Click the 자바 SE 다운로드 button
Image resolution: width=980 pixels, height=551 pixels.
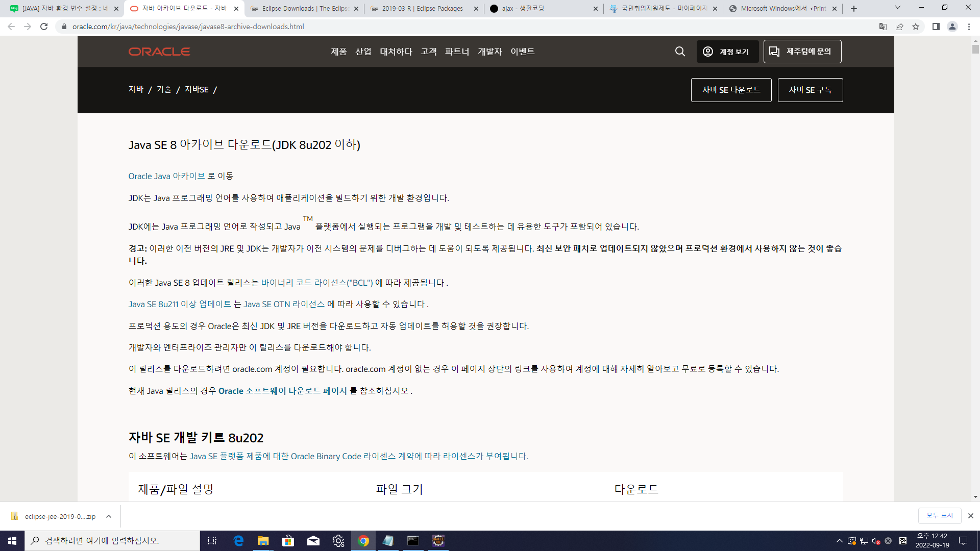[731, 90]
